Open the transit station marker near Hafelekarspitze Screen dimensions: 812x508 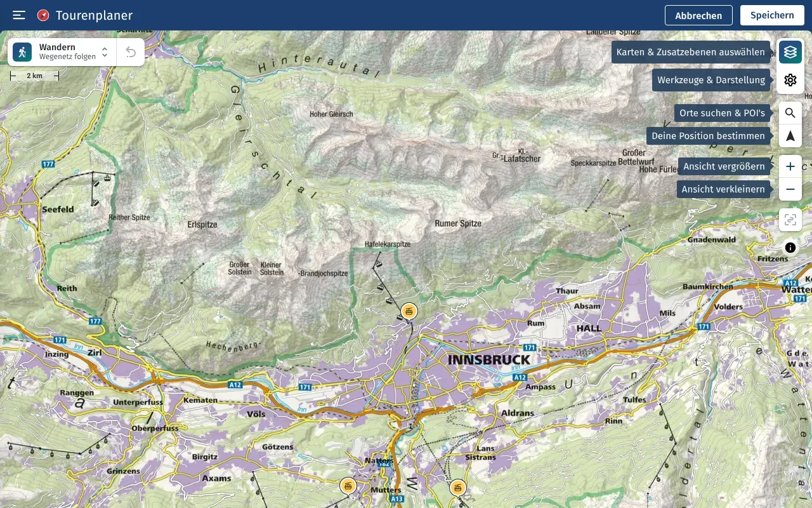(409, 311)
